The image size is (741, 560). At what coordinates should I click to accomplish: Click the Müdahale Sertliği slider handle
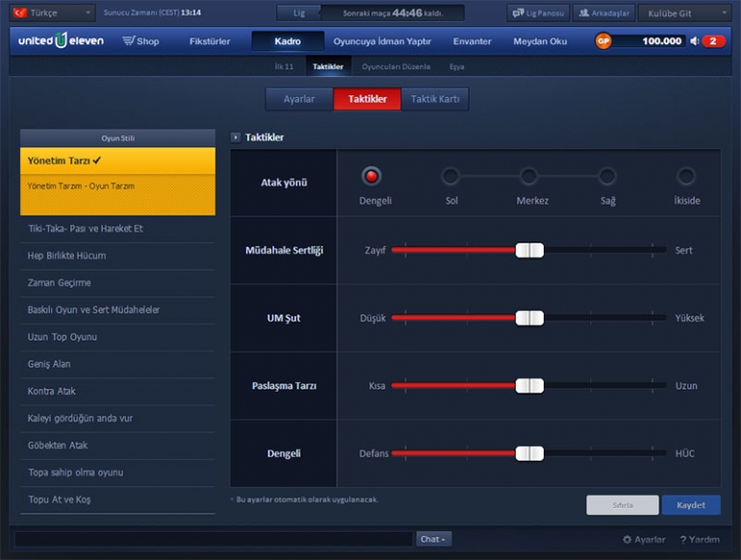click(x=529, y=250)
